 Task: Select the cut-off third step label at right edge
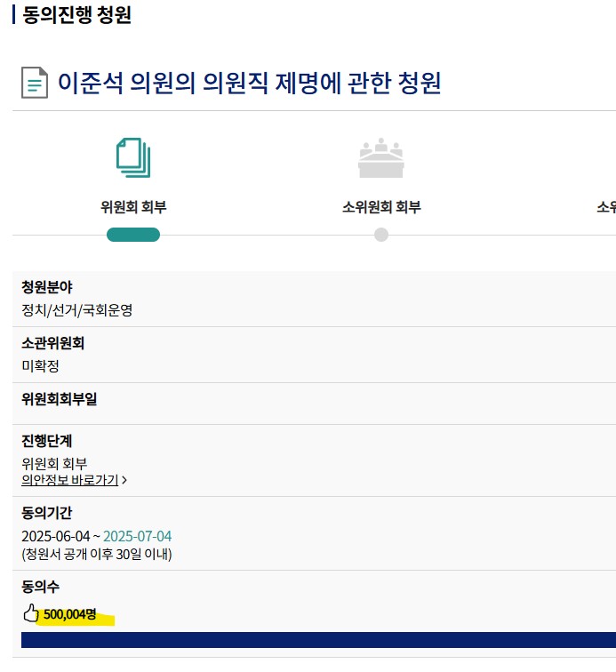[606, 207]
